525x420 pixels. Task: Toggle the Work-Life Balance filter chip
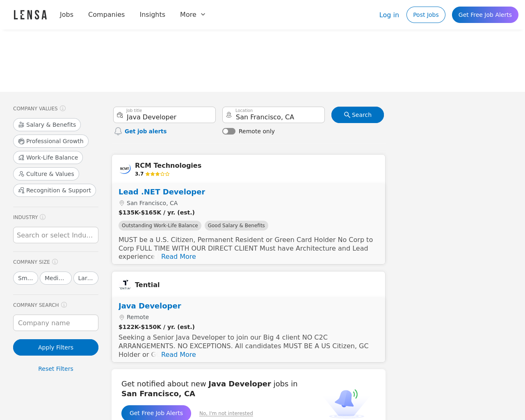point(48,157)
